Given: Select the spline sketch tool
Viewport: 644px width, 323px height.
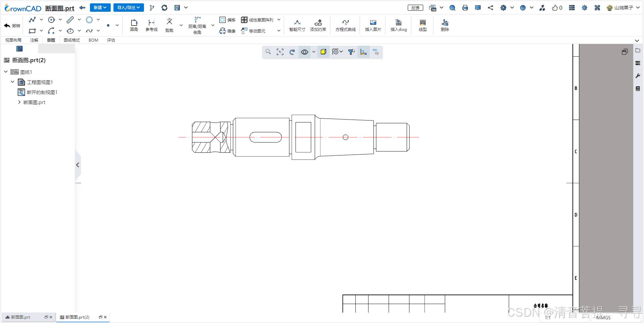Looking at the screenshot, I should point(89,31).
